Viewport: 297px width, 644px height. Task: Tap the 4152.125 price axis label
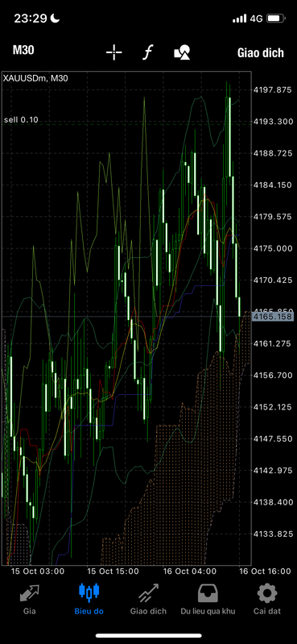point(272,407)
